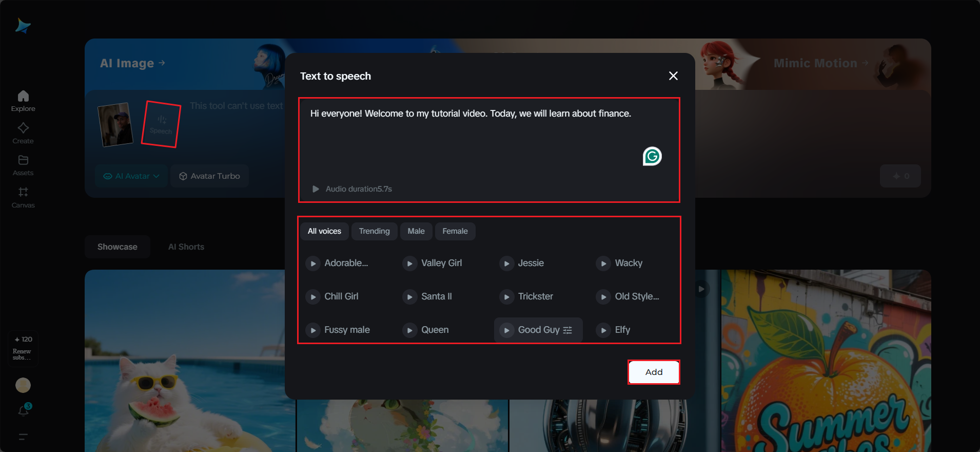This screenshot has width=980, height=452.
Task: Play the showcase video near the orange artwork
Action: tap(701, 289)
